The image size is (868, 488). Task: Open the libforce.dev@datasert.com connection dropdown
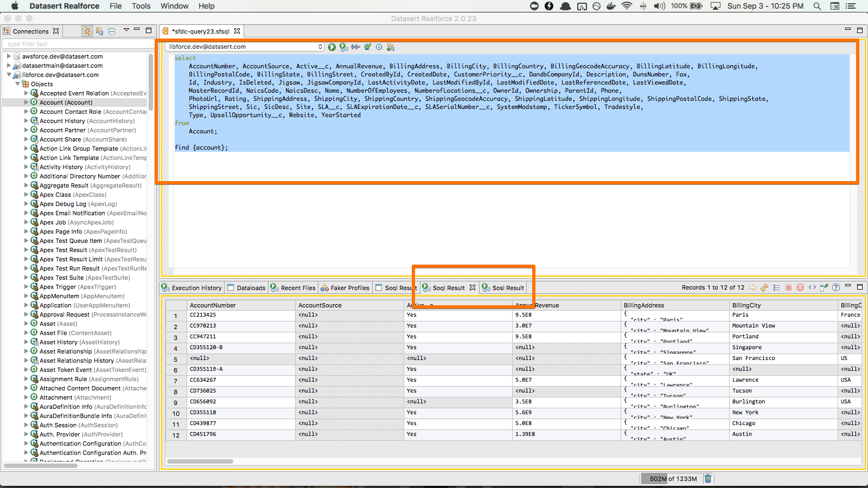click(244, 47)
